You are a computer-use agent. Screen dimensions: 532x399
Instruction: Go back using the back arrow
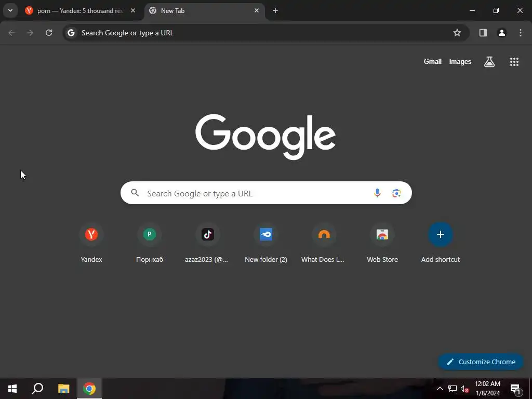[11, 33]
